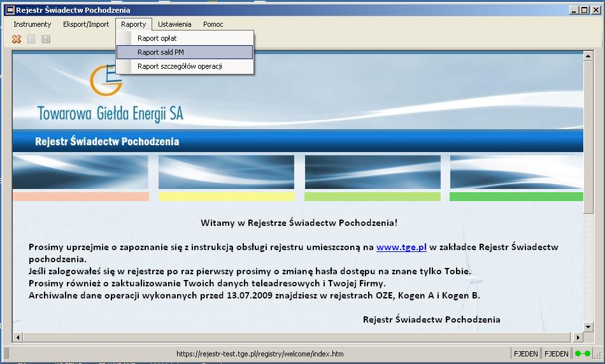The width and height of the screenshot is (605, 364).
Task: Close the Rejestr Świadectw Pochodzenia window
Action: tap(596, 10)
